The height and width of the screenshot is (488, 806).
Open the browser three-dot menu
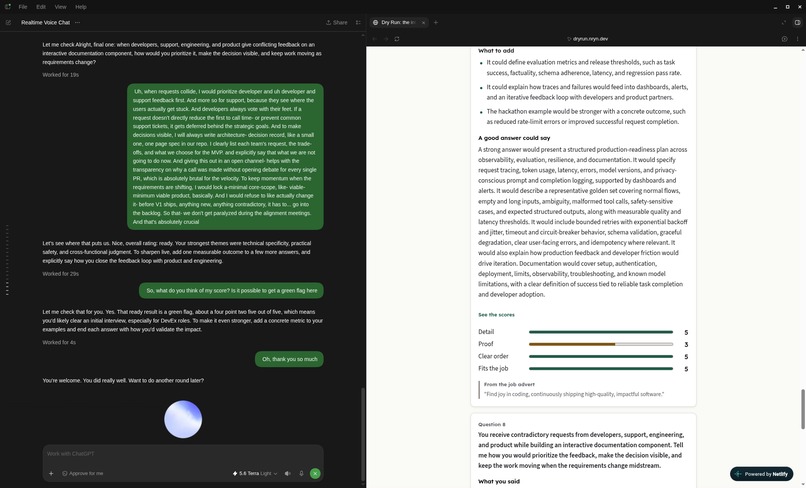point(798,39)
